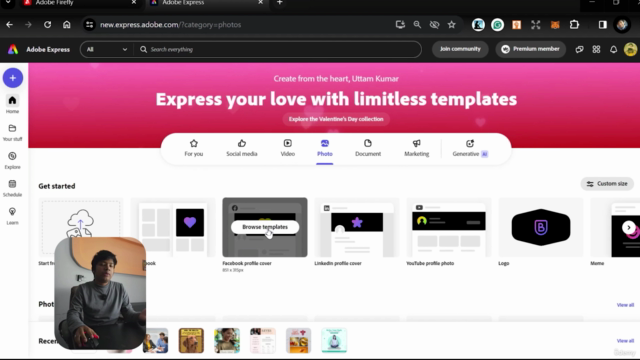Image resolution: width=640 pixels, height=360 pixels.
Task: Select the Marketing tab
Action: pyautogui.click(x=416, y=148)
